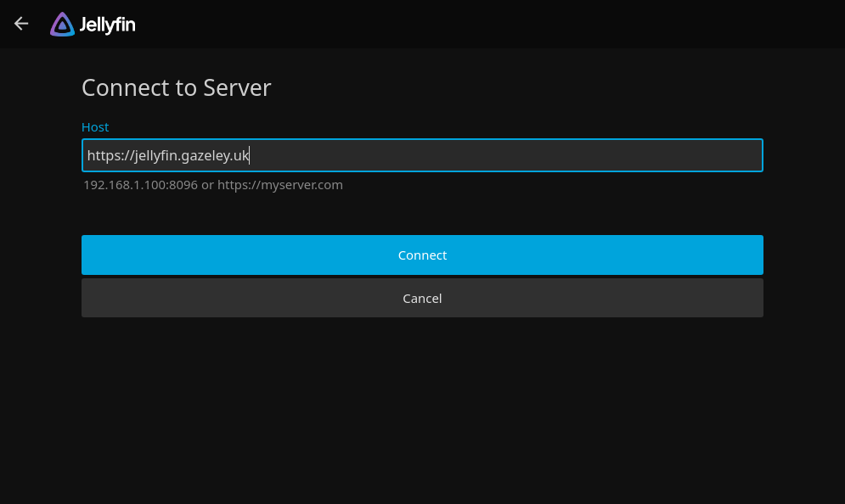Click the example text 192.168.1.100:8096
The height and width of the screenshot is (504, 845).
(x=140, y=184)
